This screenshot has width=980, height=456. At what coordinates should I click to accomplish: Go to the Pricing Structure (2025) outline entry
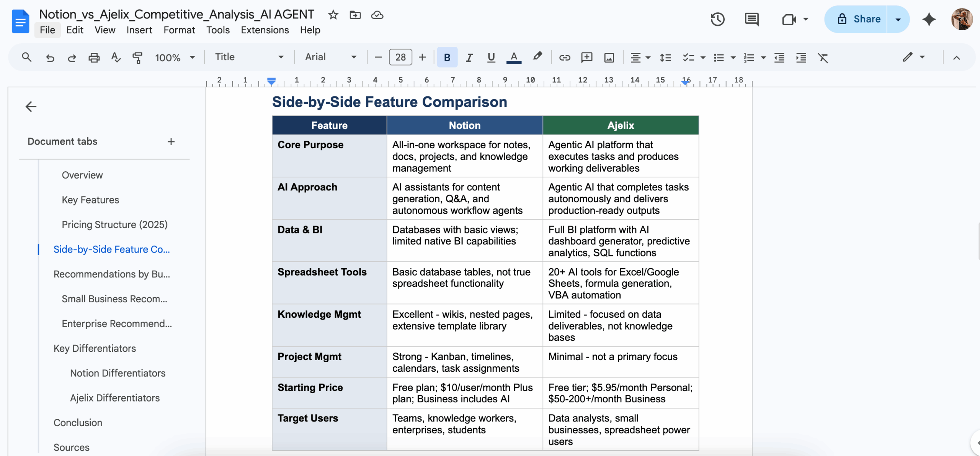[114, 225]
